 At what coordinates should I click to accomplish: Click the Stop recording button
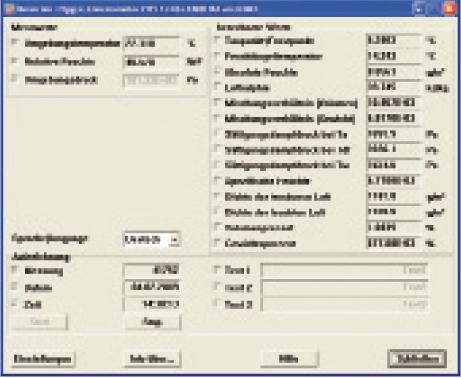(152, 322)
